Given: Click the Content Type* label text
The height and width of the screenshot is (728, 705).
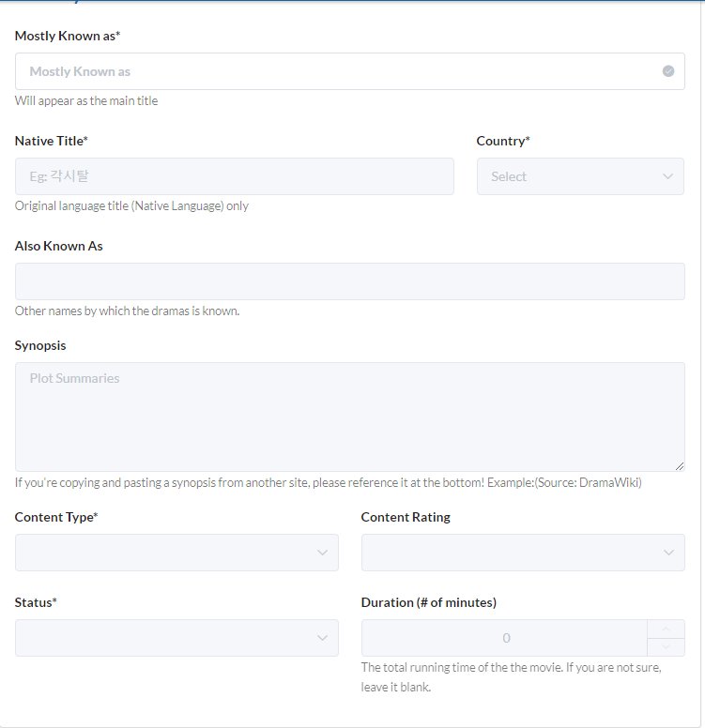Looking at the screenshot, I should [56, 517].
